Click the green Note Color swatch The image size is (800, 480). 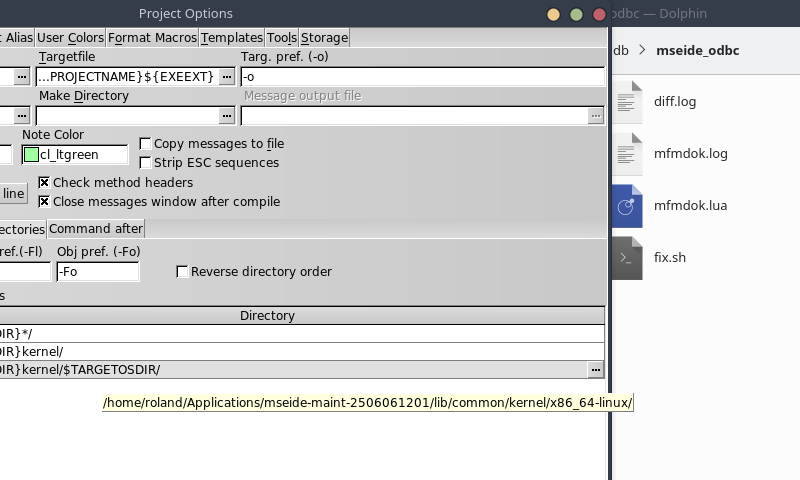pos(31,155)
